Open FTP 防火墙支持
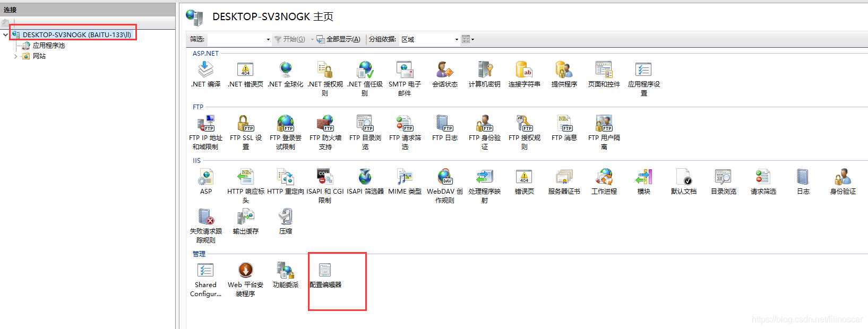The width and height of the screenshot is (868, 329). tap(325, 132)
